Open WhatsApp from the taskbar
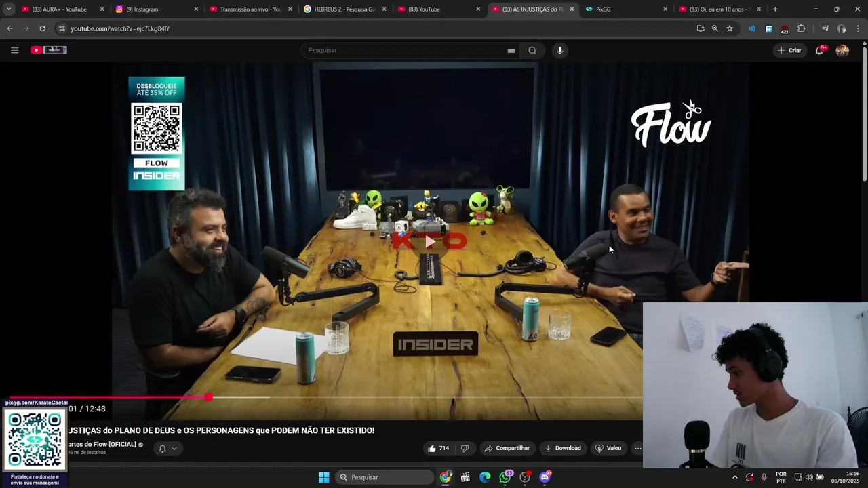Screen dimensions: 868x488 505,477
